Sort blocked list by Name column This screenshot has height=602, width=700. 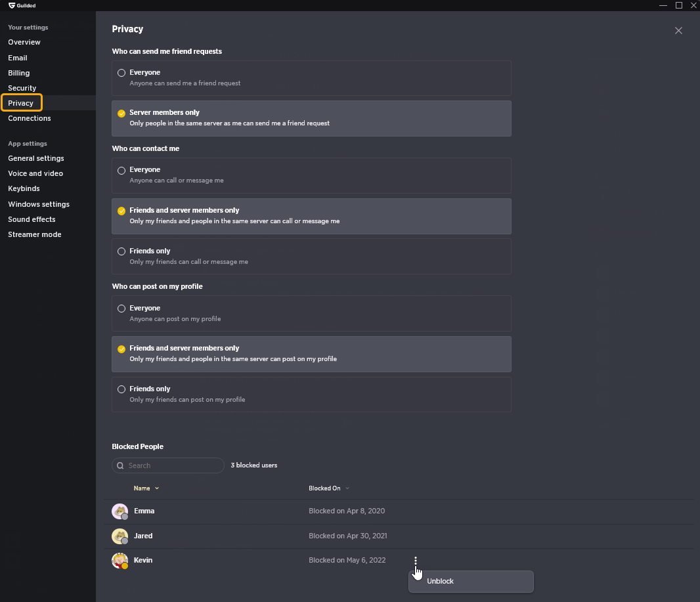coord(146,488)
